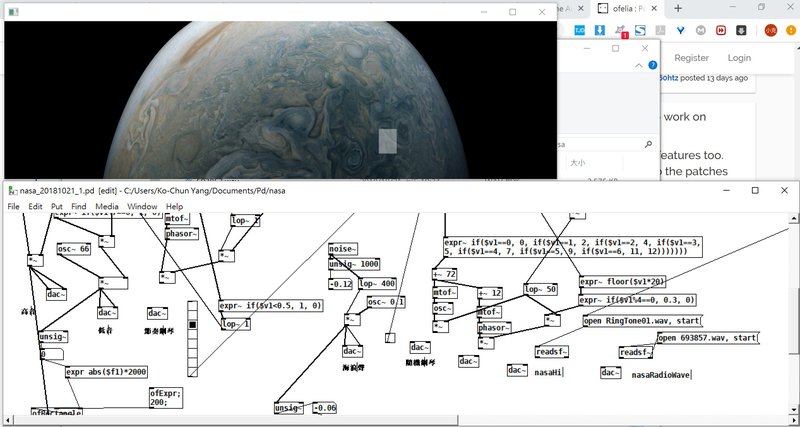
Task: Open the Put menu in Pd
Action: coord(57,207)
